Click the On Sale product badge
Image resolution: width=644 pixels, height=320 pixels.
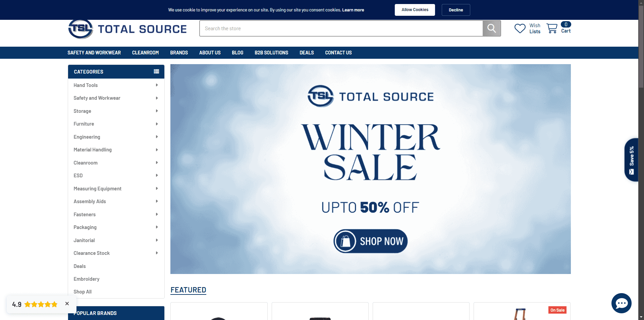(557, 310)
